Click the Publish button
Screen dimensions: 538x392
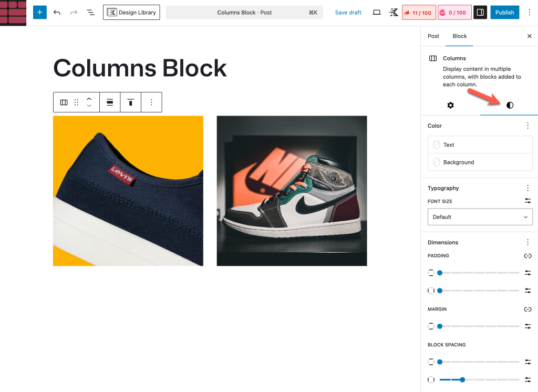click(504, 13)
